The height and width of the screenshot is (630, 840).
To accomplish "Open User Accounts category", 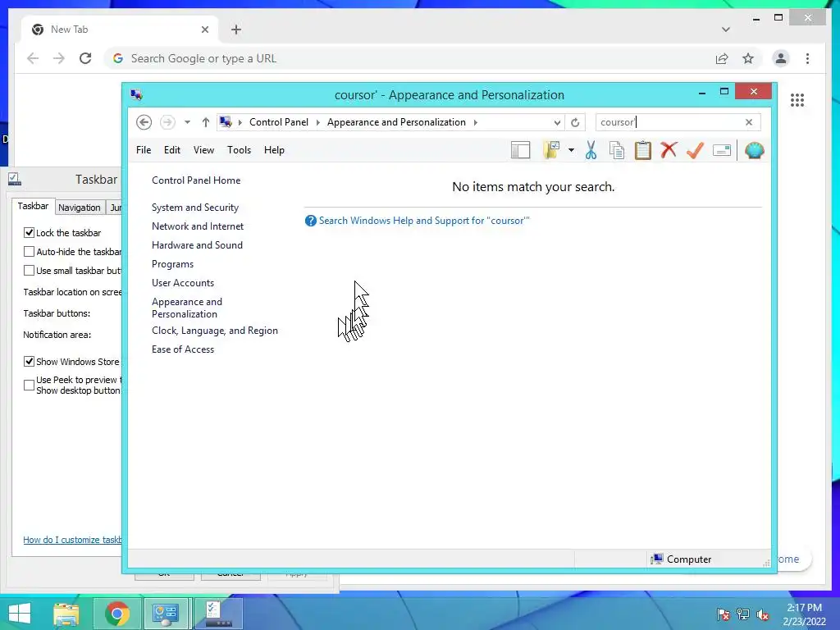I will pyautogui.click(x=183, y=283).
